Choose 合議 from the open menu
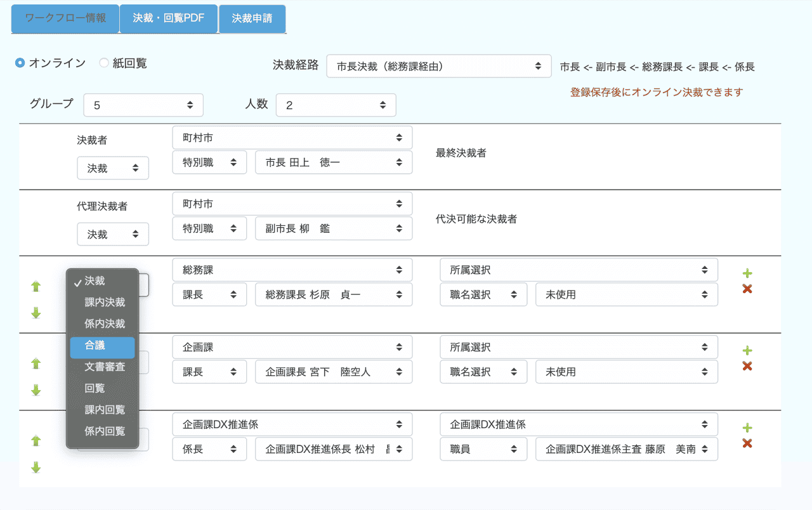The height and width of the screenshot is (510, 812). [102, 346]
